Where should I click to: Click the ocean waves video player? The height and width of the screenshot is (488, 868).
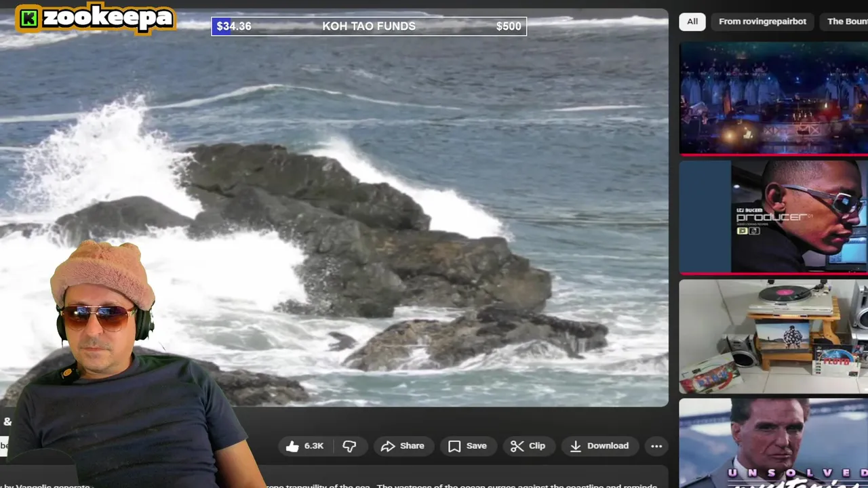click(x=334, y=207)
